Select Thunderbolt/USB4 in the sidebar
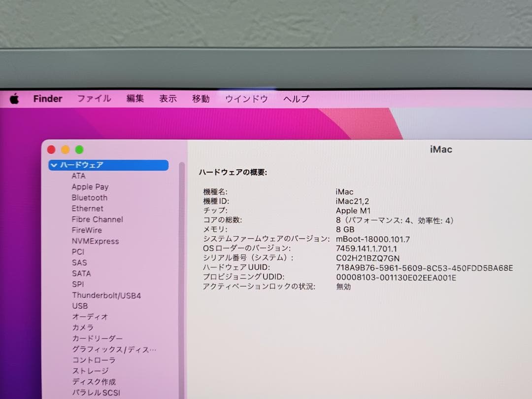532x399 pixels. [x=106, y=295]
